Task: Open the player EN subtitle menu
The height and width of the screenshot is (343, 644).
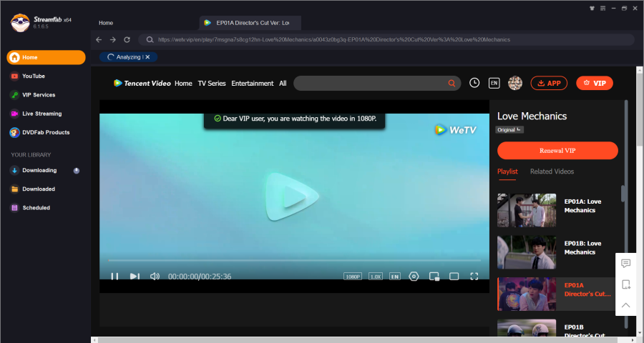Action: [x=395, y=277]
